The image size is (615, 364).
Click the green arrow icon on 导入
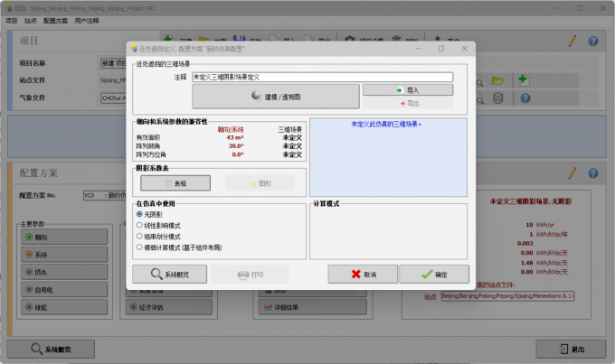(400, 90)
